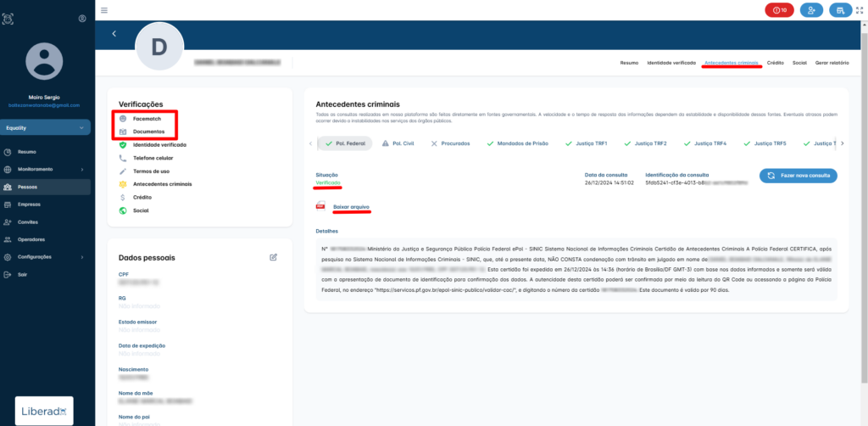Select Termos de uso in Verificações list
Image resolution: width=868 pixels, height=426 pixels.
[x=151, y=171]
